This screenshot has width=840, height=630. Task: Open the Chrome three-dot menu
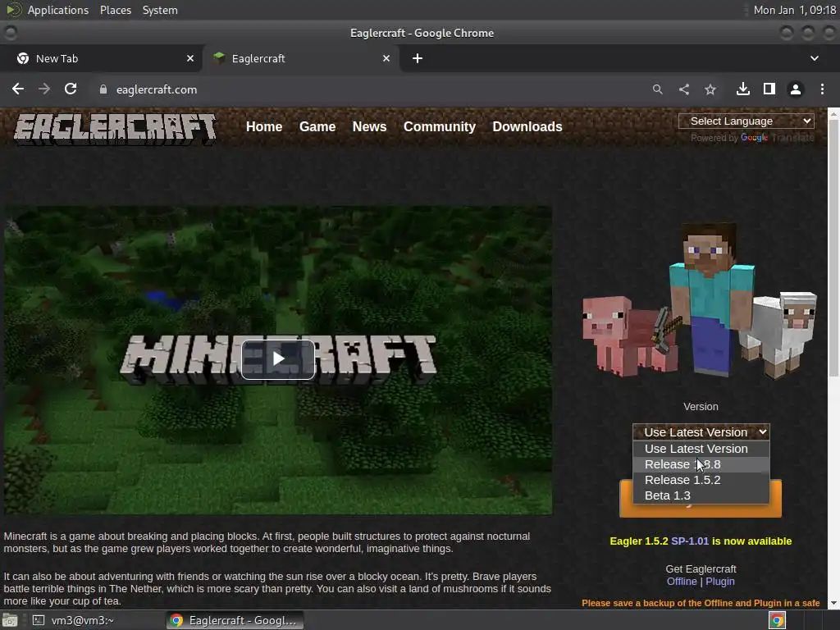822,89
